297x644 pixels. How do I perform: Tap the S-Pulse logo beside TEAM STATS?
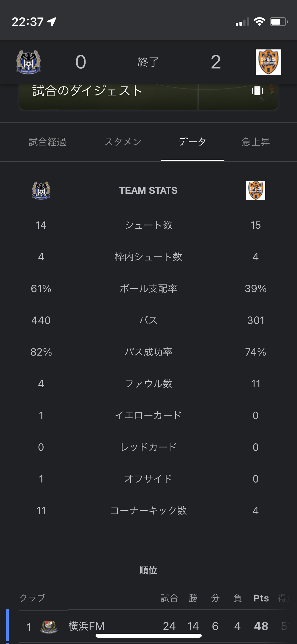[x=256, y=191]
